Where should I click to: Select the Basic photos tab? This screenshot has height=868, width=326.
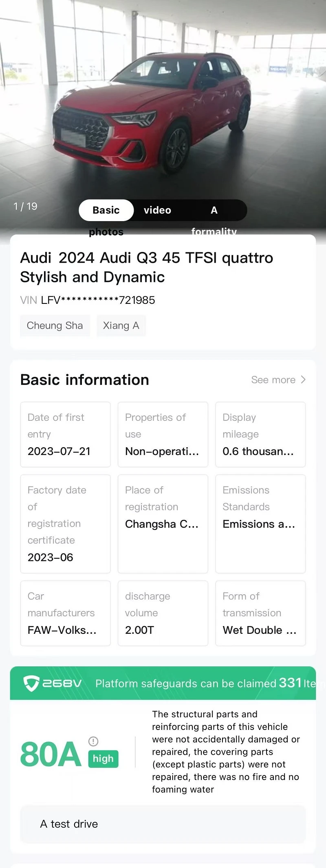pos(106,210)
